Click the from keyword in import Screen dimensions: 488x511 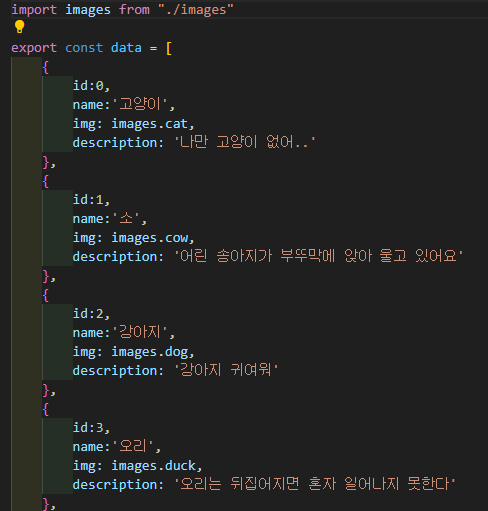tap(134, 9)
